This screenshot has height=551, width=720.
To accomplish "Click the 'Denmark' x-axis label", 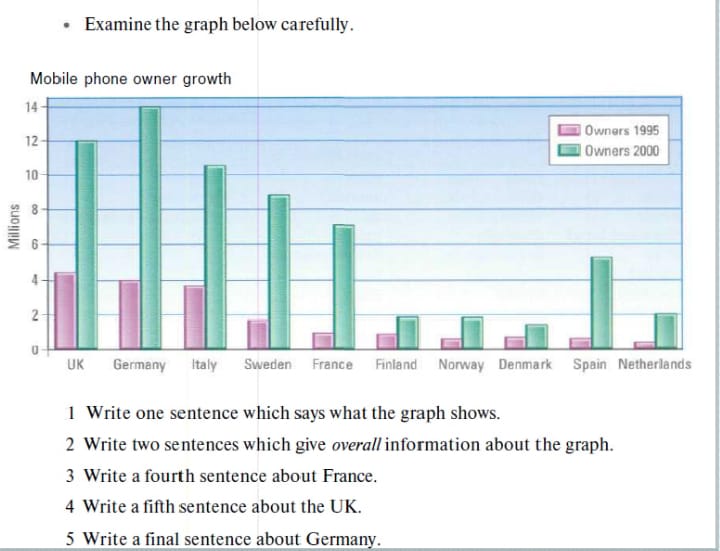I will (525, 364).
